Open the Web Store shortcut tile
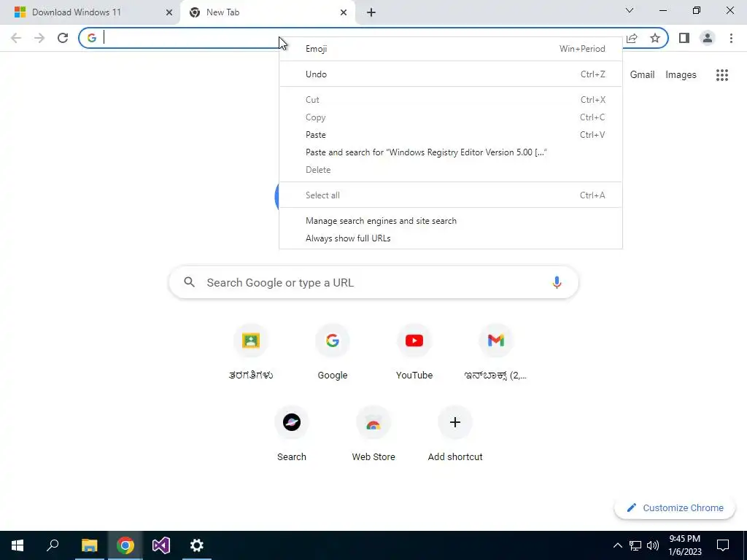The image size is (747, 560). 373,434
